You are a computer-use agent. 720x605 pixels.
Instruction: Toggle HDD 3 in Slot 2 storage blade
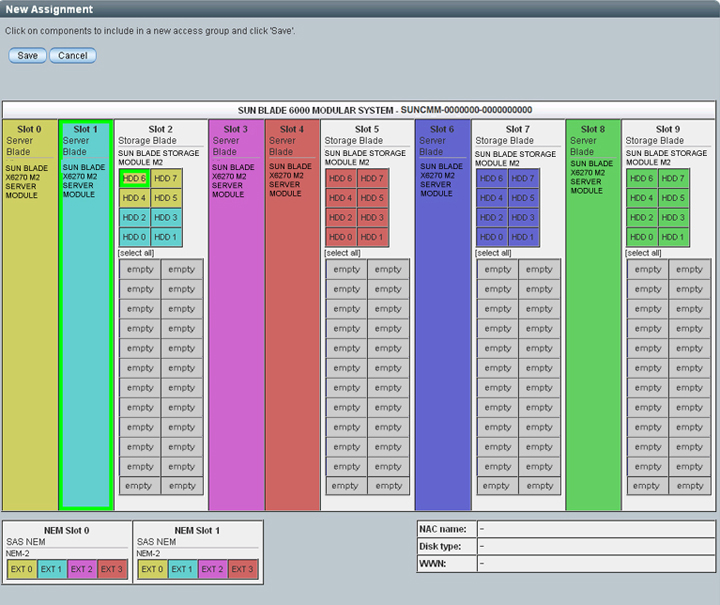coord(166,218)
